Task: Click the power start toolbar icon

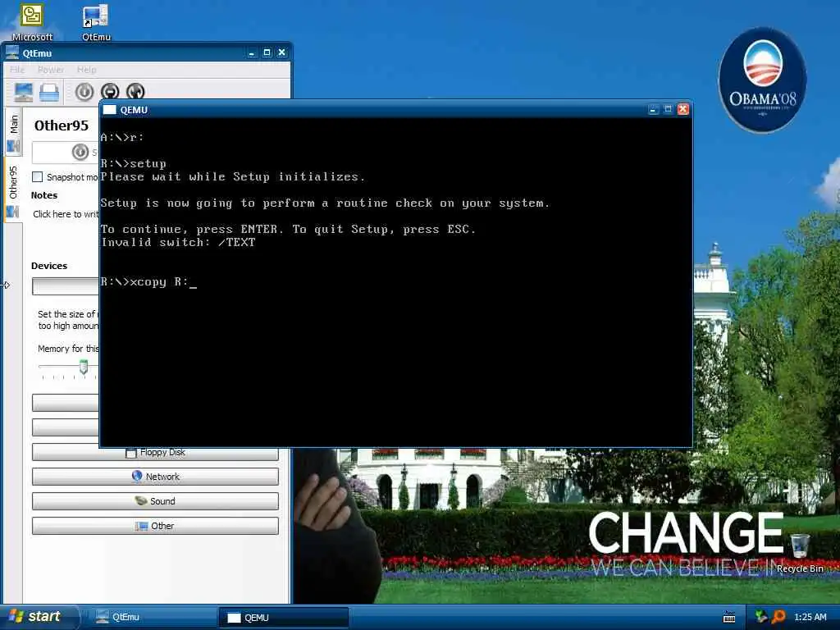Action: [x=84, y=92]
